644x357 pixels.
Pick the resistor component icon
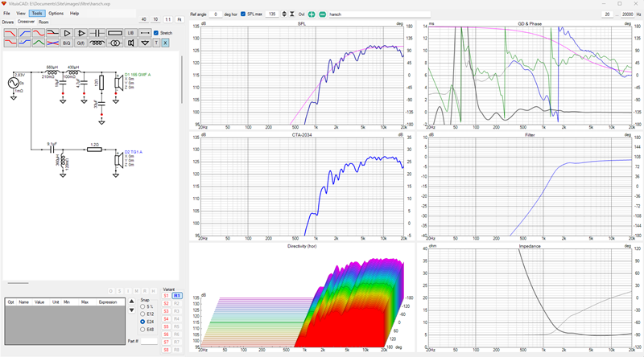pos(115,33)
